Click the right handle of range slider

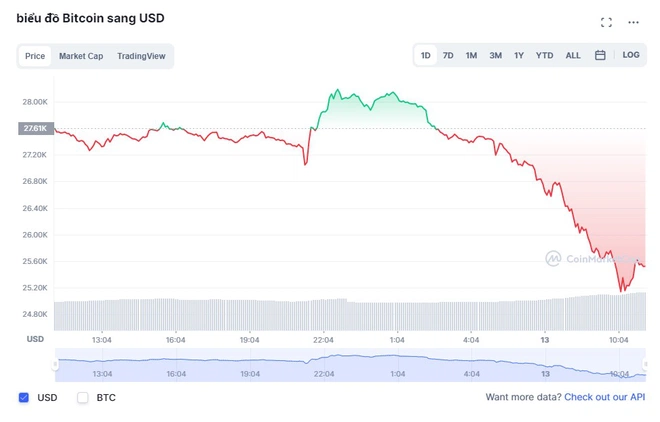645,365
